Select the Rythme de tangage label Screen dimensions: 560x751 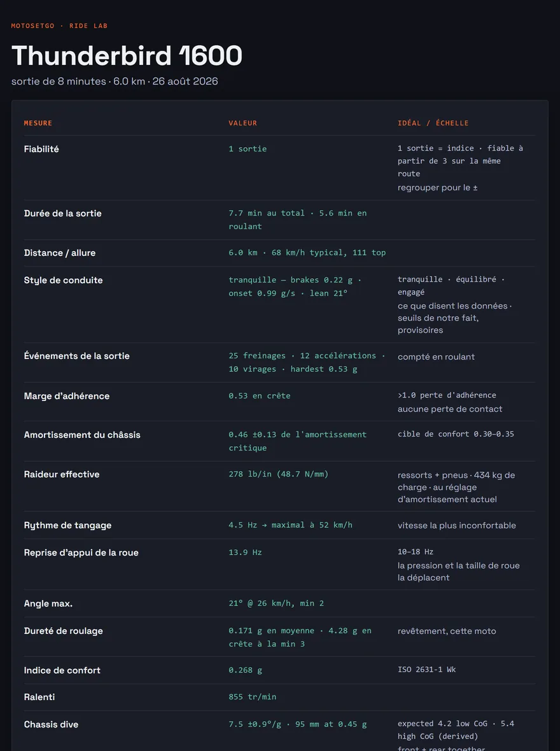(x=67, y=526)
